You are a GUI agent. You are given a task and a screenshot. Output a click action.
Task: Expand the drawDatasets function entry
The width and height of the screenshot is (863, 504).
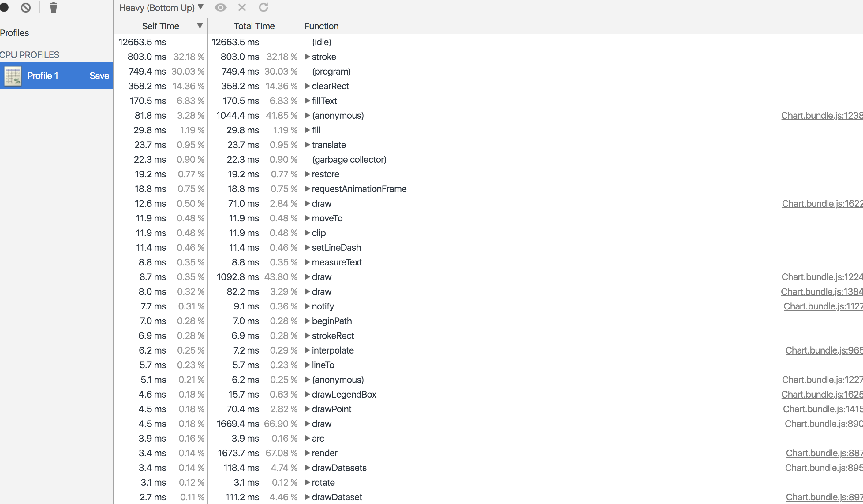click(308, 468)
